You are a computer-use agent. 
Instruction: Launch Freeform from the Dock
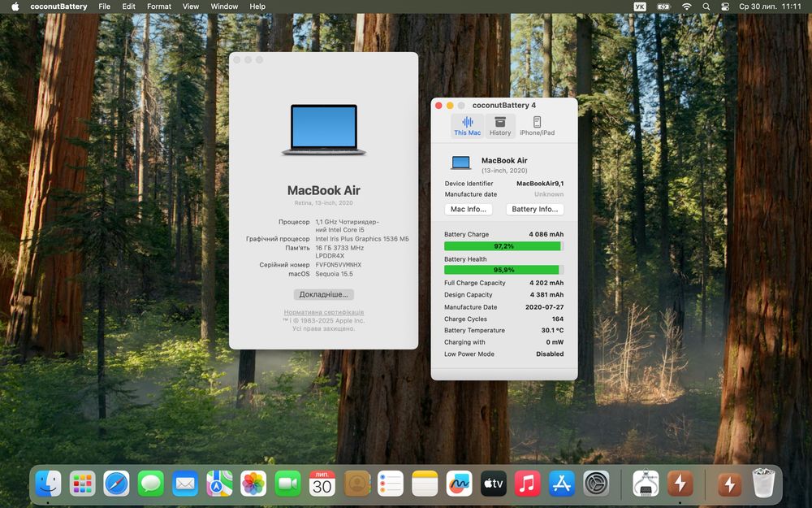[459, 484]
